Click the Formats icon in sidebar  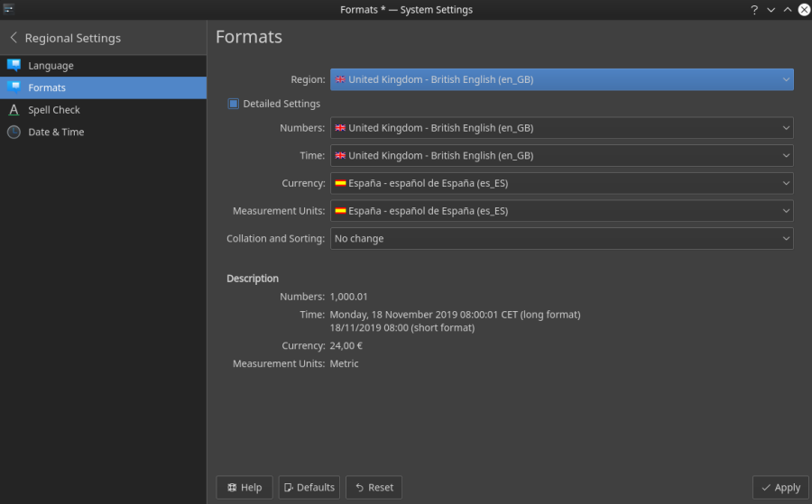tap(14, 87)
